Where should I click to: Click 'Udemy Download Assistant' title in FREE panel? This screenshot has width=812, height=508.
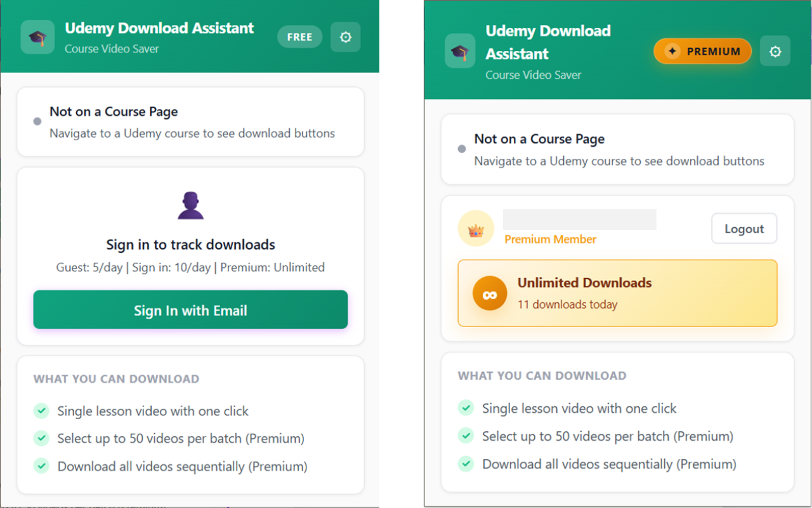tap(159, 28)
